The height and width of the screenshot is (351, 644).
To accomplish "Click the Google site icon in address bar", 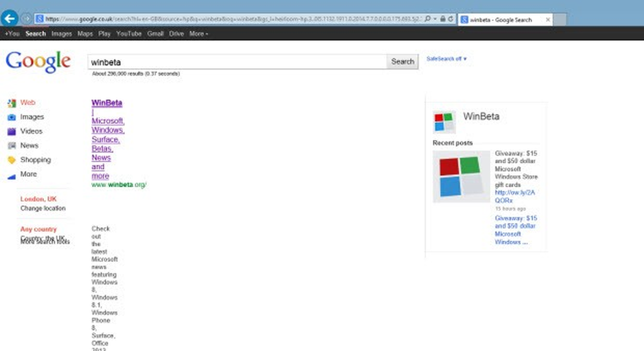I will pos(39,19).
